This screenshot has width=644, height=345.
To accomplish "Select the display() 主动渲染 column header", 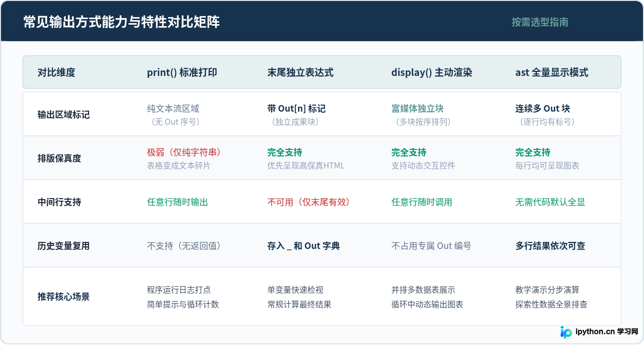I will (x=432, y=72).
